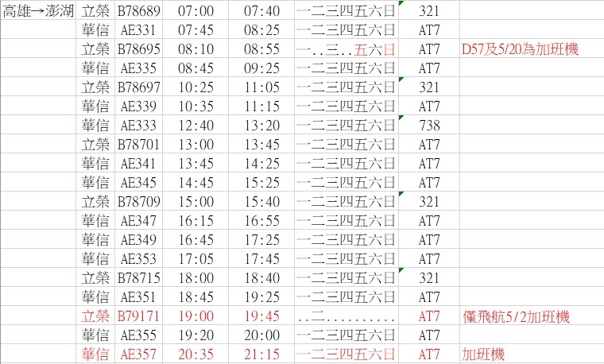Click flight number AE333
The width and height of the screenshot is (604, 364).
138,126
